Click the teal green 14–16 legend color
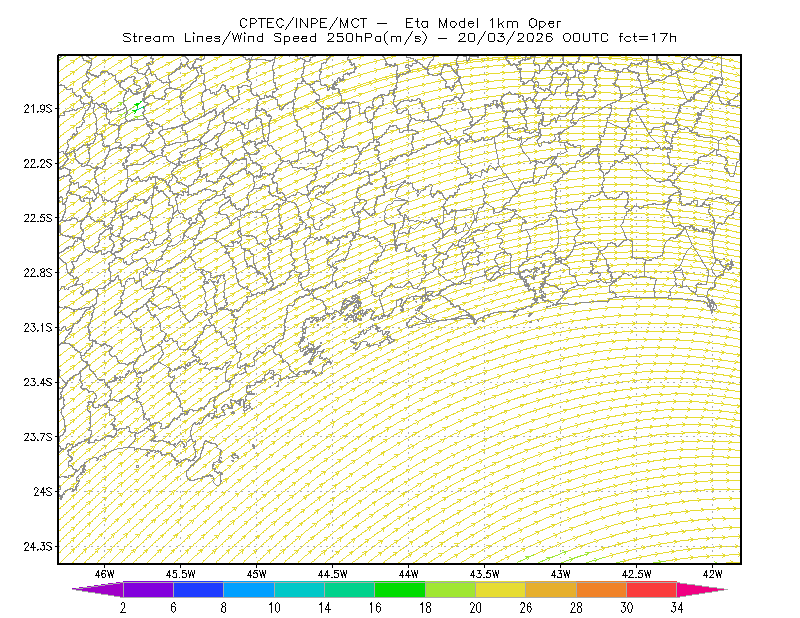 (x=349, y=589)
